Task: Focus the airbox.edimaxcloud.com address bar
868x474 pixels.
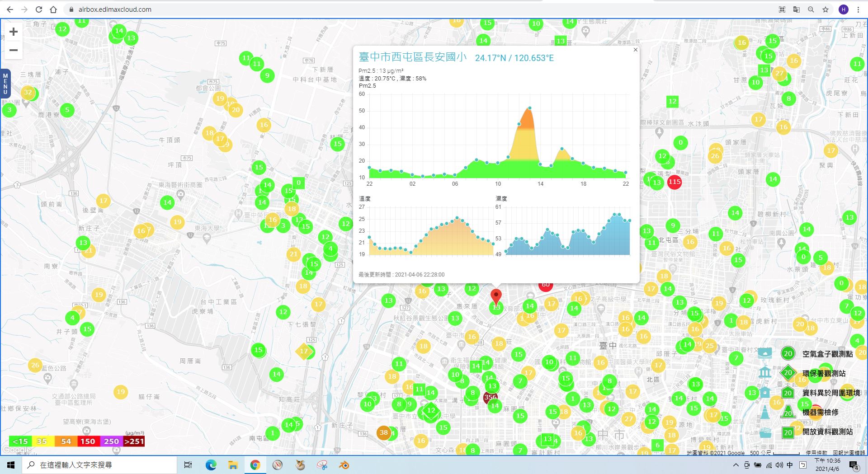Action: coord(115,9)
